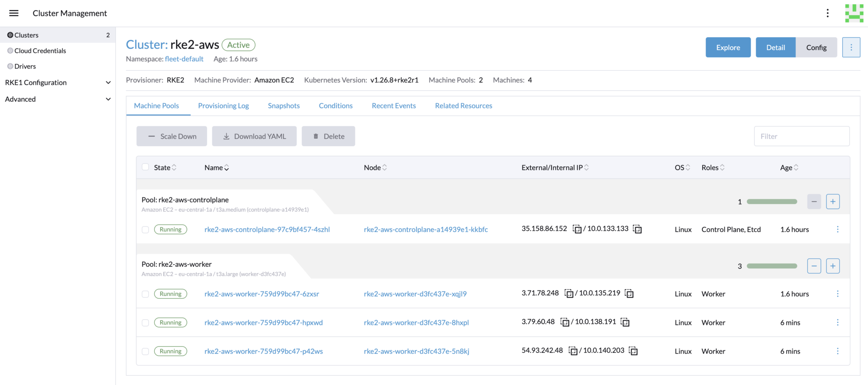The width and height of the screenshot is (868, 385).
Task: Click the user avatar icon
Action: tap(854, 13)
